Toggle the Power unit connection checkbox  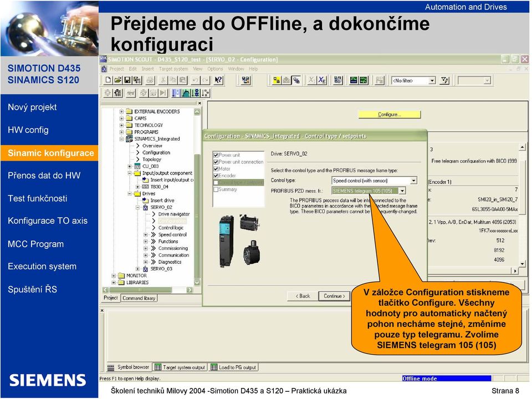click(x=216, y=162)
